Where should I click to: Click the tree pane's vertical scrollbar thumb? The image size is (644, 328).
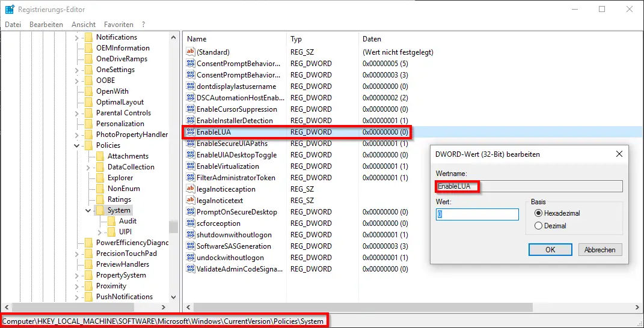coord(173,227)
